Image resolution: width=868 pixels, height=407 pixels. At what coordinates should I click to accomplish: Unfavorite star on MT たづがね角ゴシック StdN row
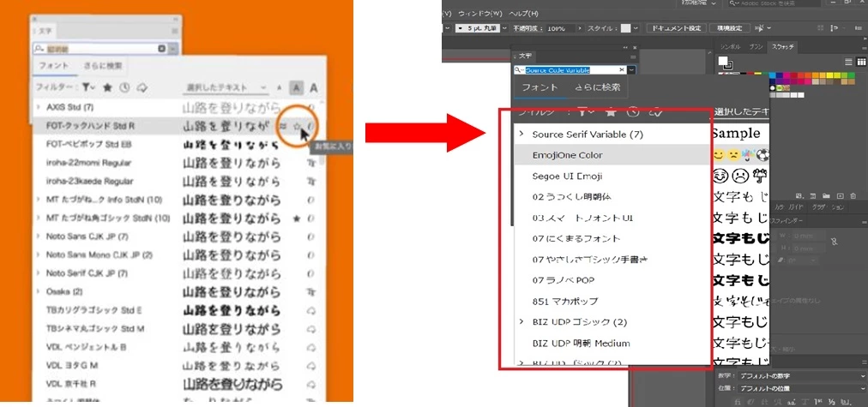[x=297, y=218]
